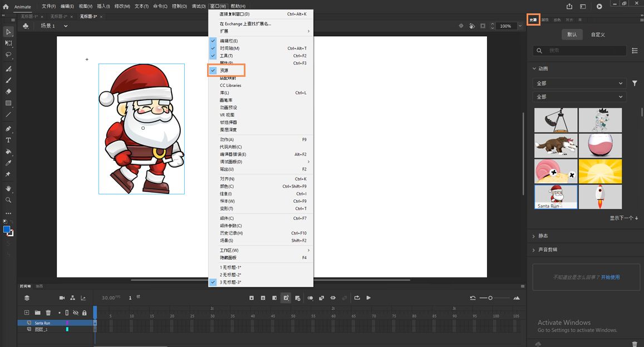Select the Classic Brush tool
This screenshot has height=347, width=644.
[8, 80]
